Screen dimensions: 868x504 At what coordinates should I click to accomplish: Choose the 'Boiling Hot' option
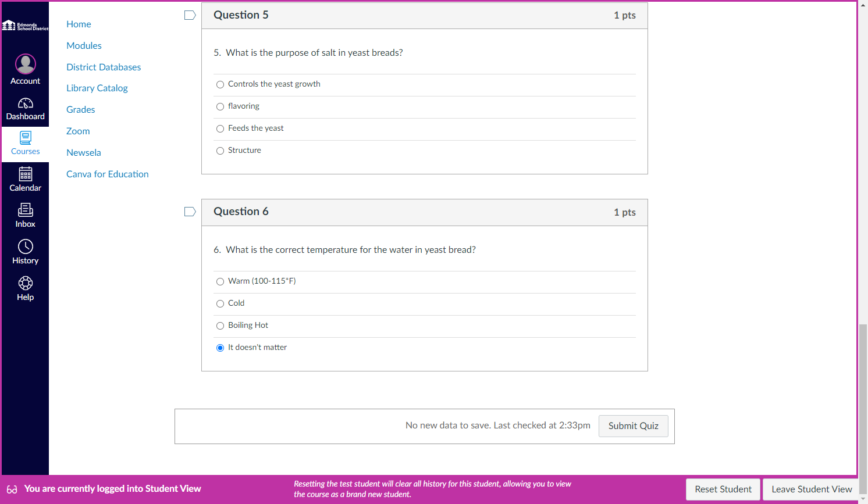220,326
